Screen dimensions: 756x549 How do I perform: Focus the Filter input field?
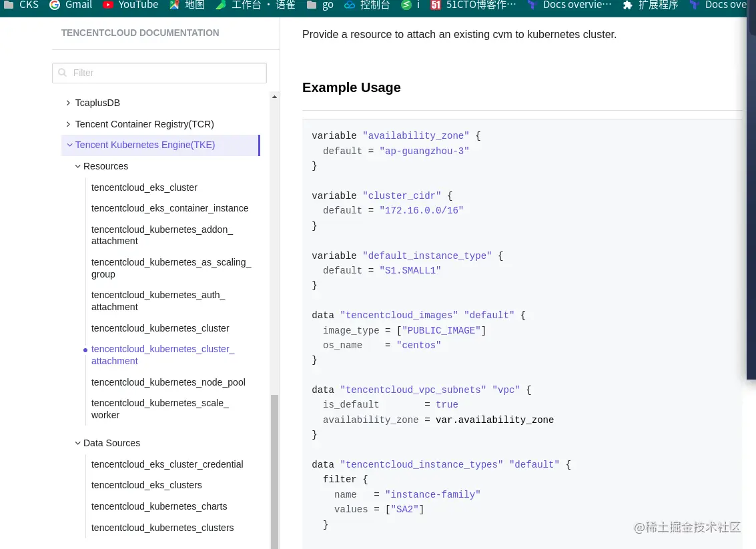coord(159,73)
